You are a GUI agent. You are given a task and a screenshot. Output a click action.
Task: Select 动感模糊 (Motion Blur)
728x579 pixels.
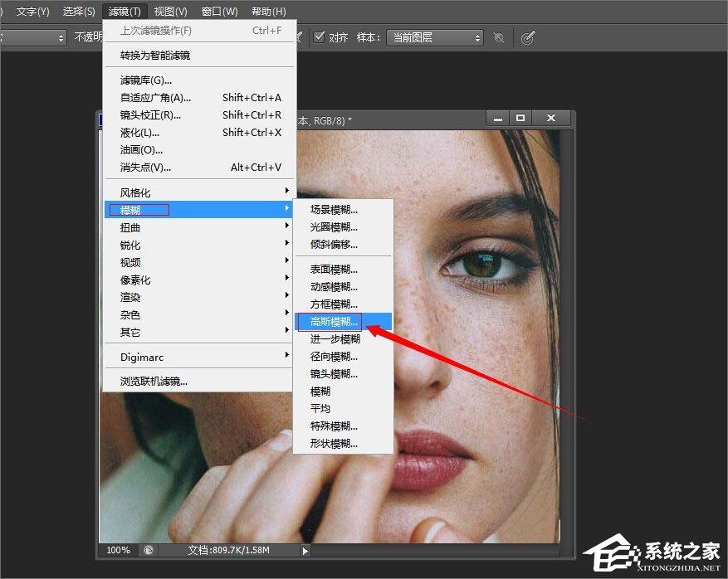pyautogui.click(x=331, y=286)
